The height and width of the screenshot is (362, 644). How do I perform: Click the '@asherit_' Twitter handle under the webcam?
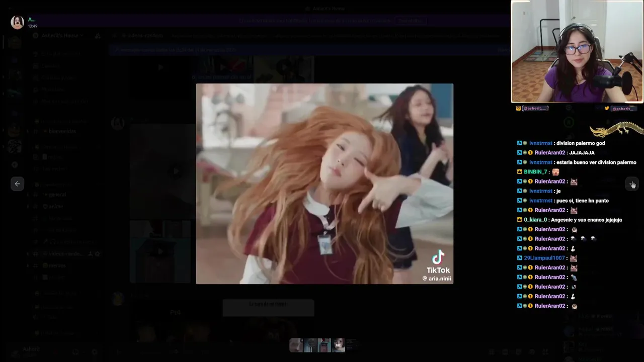click(623, 109)
